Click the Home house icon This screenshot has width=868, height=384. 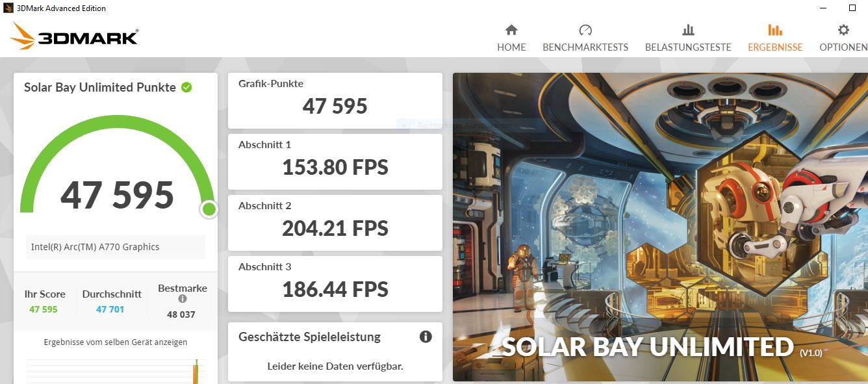click(511, 30)
